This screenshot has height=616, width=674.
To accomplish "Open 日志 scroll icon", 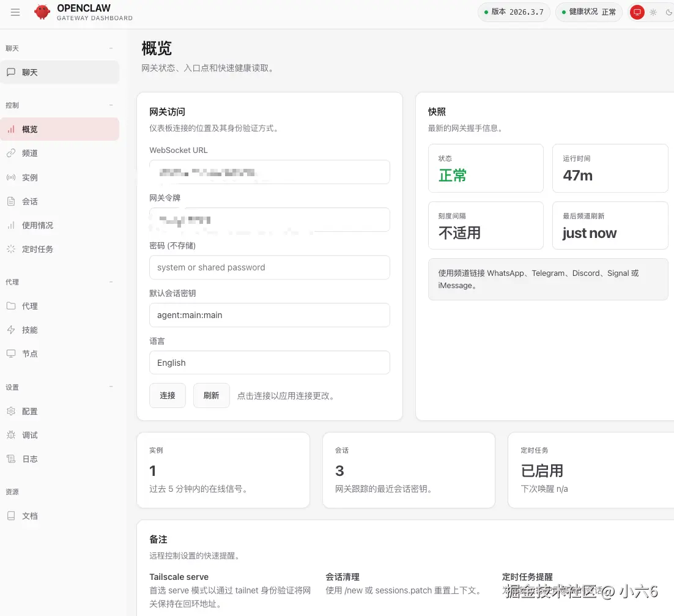I will point(11,459).
